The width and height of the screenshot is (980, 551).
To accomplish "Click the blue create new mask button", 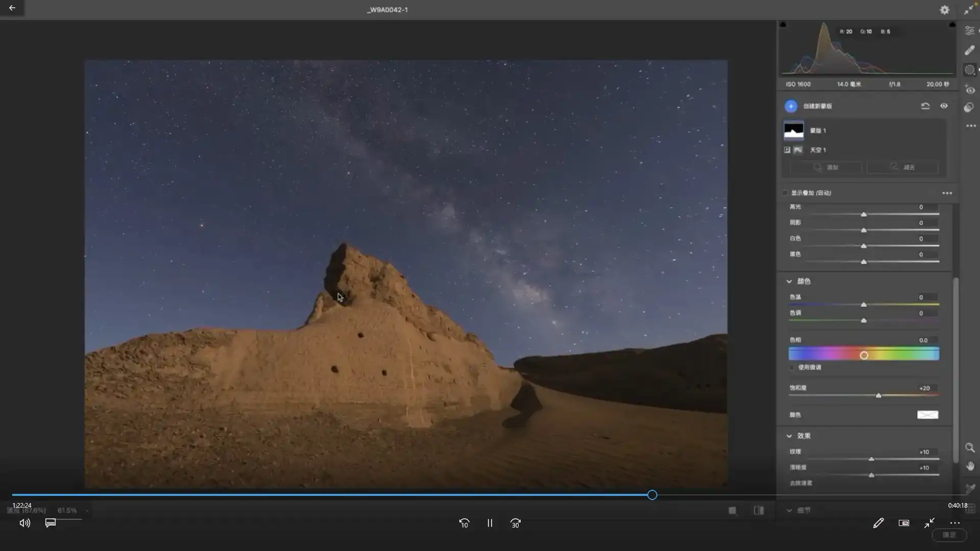I will (791, 106).
